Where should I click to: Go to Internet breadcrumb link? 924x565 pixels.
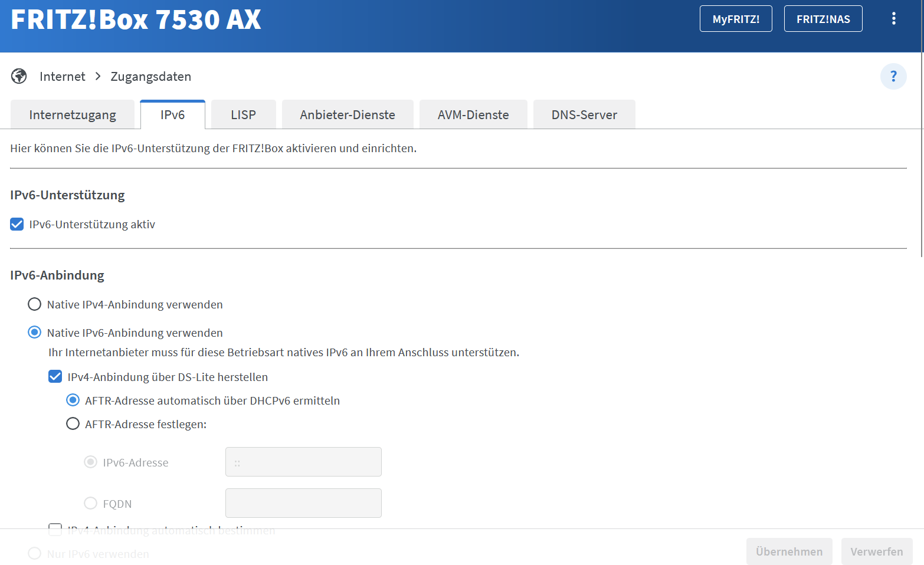pyautogui.click(x=63, y=76)
